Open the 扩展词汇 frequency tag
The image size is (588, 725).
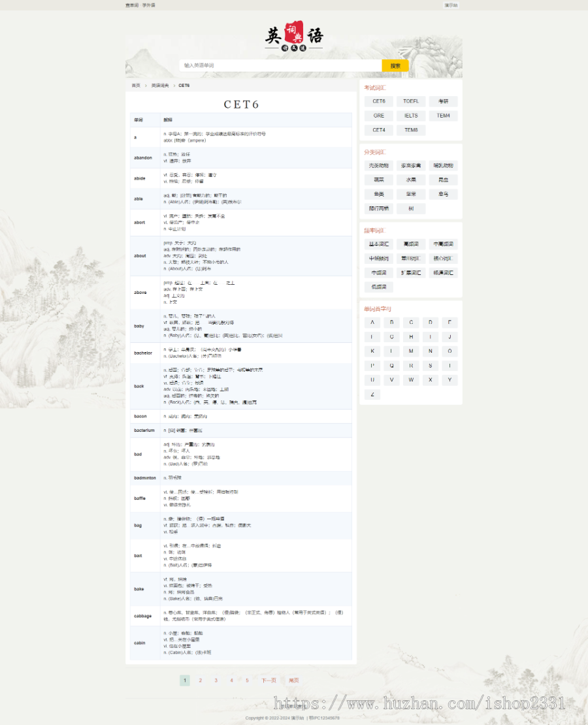(411, 273)
